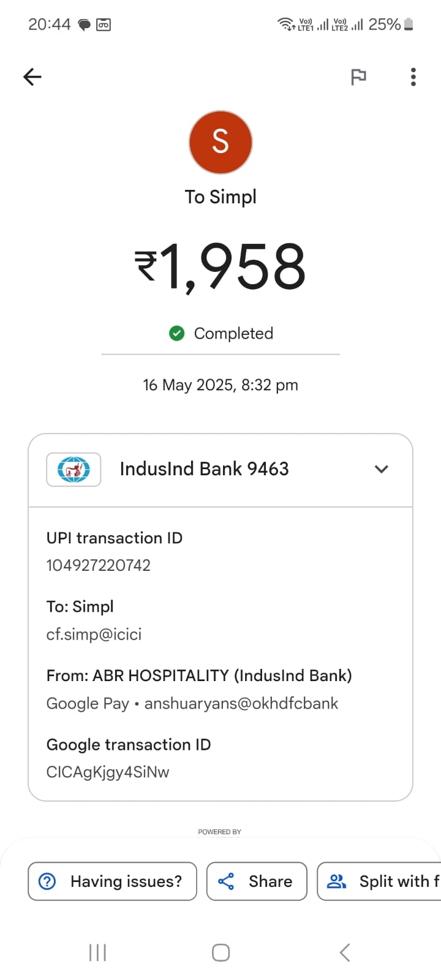Tap the Split with friends button

(x=379, y=881)
